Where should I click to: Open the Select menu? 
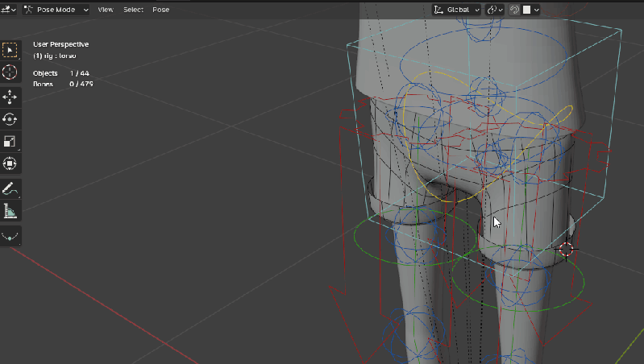134,10
